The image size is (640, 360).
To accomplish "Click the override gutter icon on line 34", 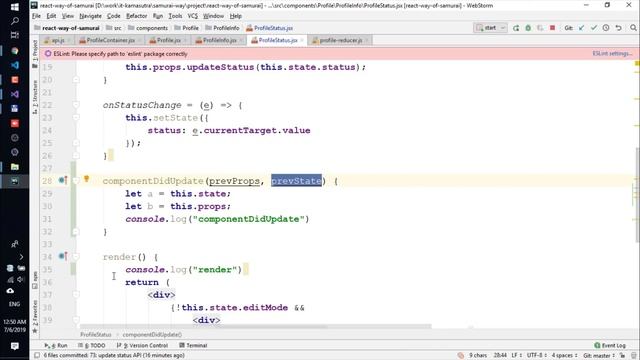I will (x=63, y=256).
